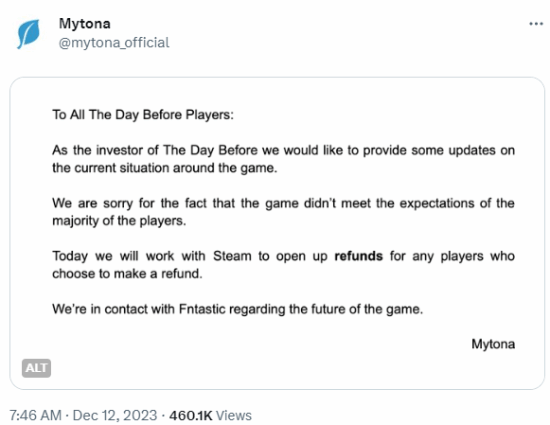Click the 460.1K Views counter

(210, 415)
